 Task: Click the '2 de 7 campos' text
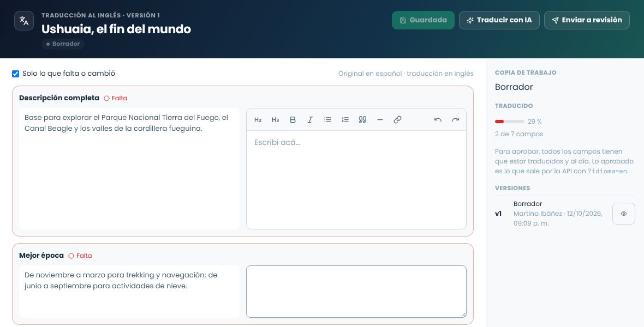tap(519, 134)
